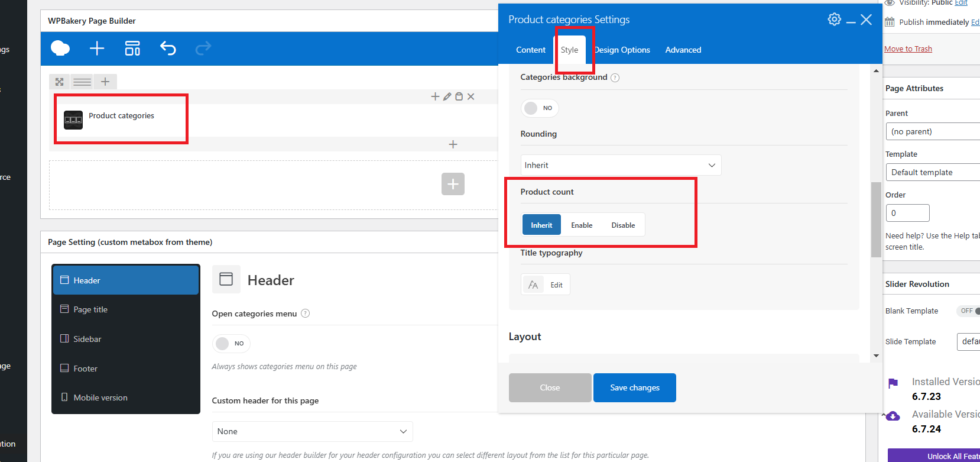Image resolution: width=980 pixels, height=462 pixels.
Task: Open the Custom header dropdown
Action: 312,431
